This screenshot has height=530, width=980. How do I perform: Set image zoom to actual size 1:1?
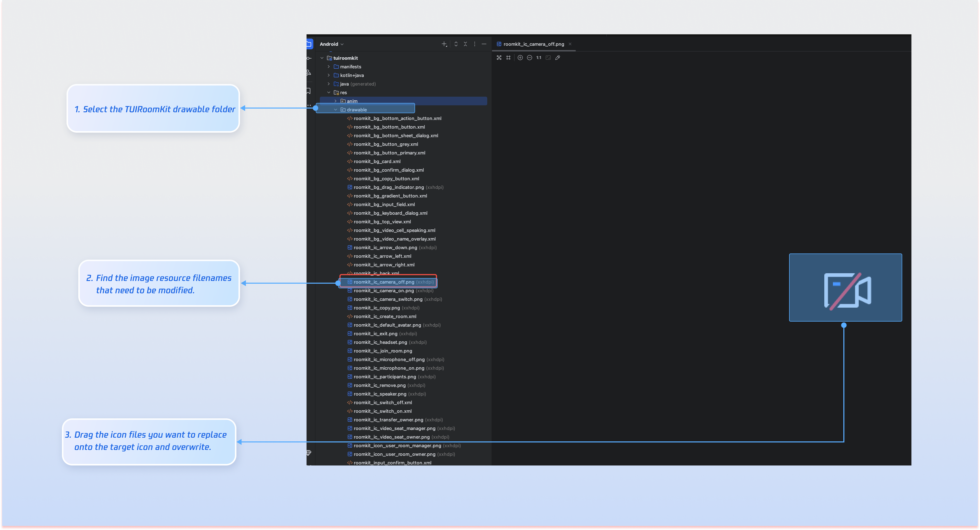[x=539, y=58]
